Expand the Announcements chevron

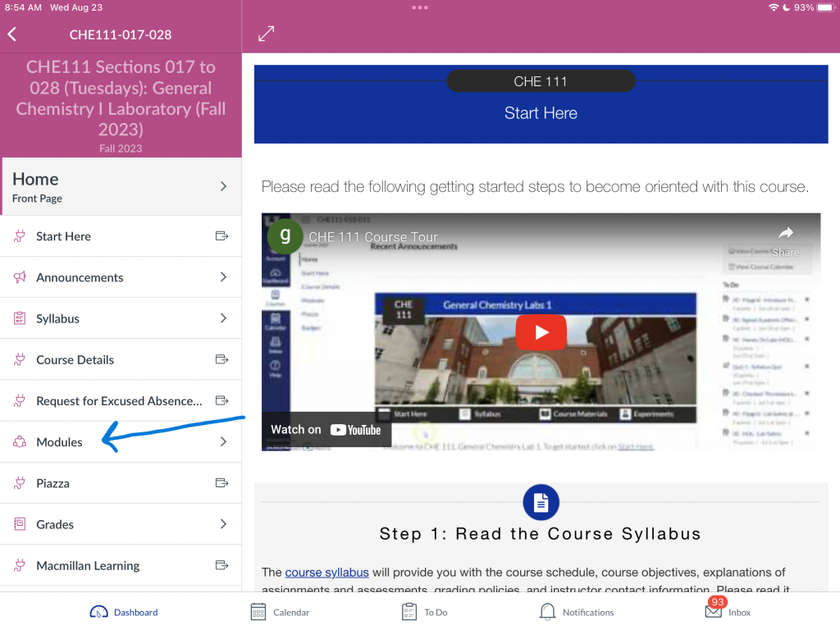coord(223,277)
